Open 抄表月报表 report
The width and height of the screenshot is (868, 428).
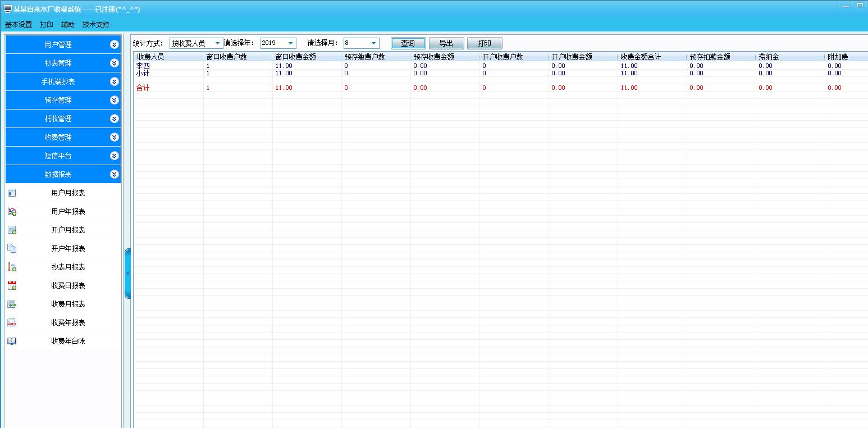[x=68, y=267]
